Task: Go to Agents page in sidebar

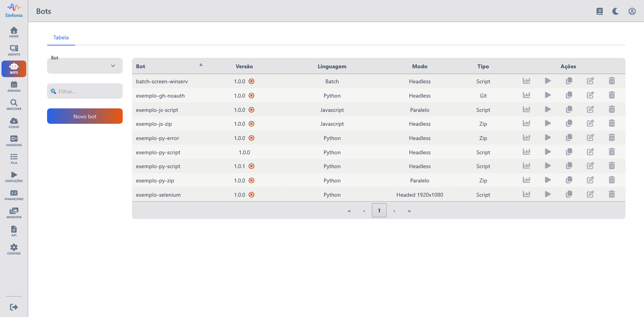Action: [14, 50]
